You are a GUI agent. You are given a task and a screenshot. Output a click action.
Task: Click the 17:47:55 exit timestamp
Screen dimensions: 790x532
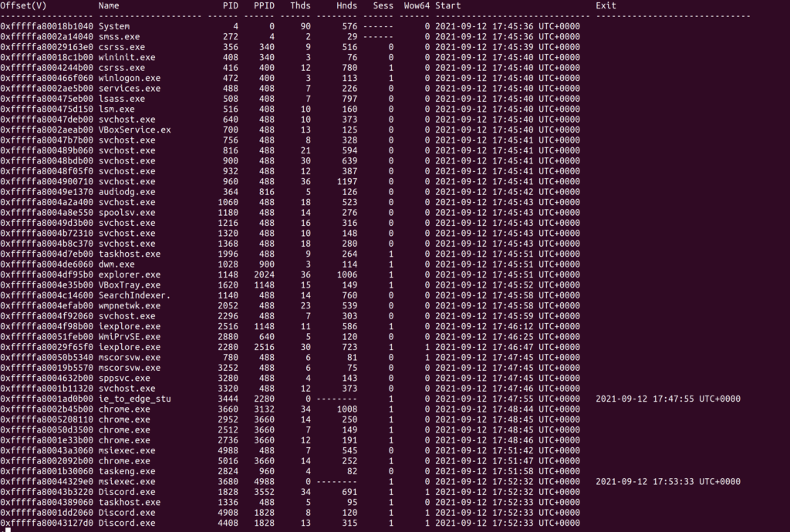667,399
